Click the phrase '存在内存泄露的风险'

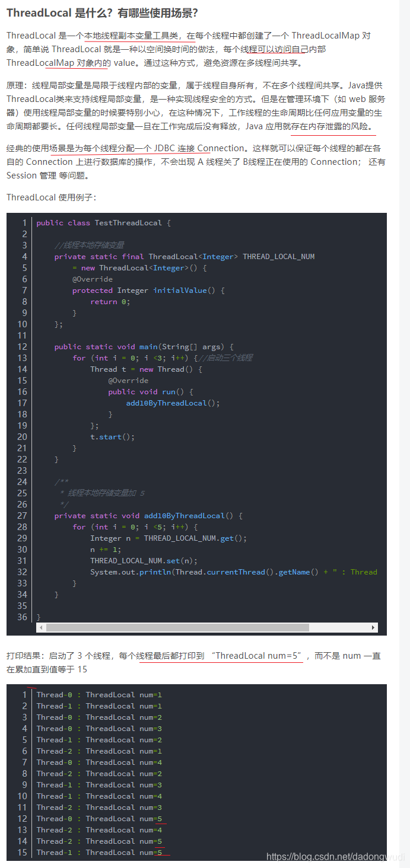(x=328, y=126)
